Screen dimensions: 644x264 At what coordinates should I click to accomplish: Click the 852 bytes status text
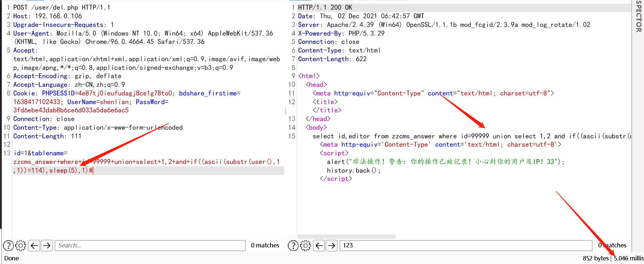596,258
